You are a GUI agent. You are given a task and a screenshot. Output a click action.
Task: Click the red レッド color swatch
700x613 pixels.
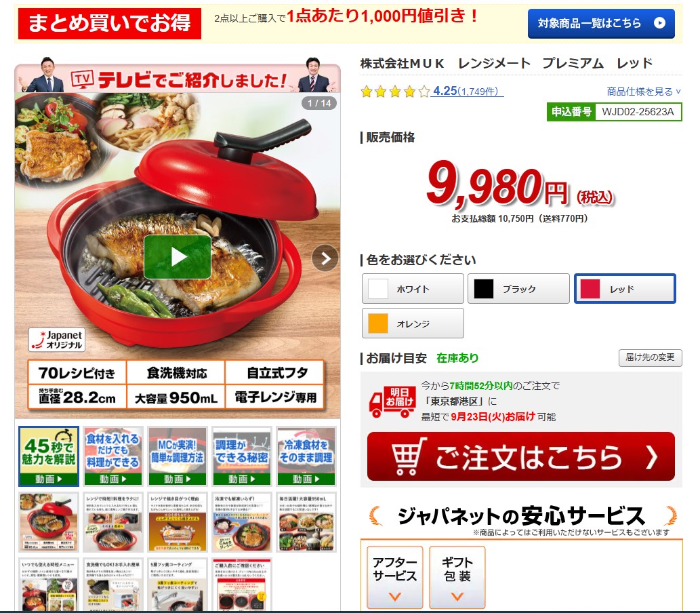590,289
